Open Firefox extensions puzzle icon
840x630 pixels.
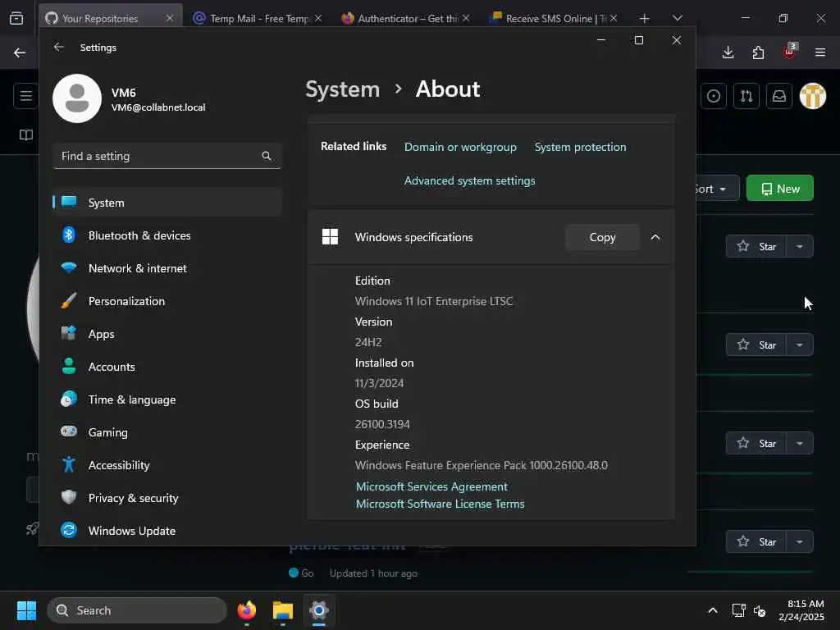[x=758, y=52]
